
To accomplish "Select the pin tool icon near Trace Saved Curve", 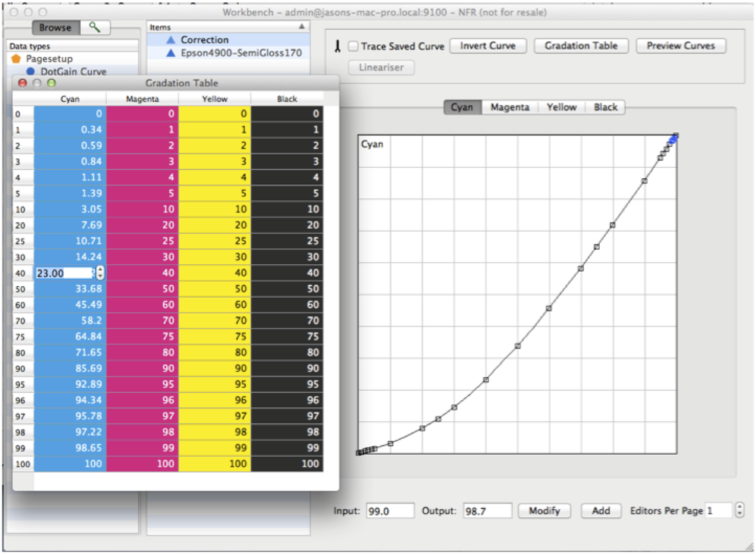I will pyautogui.click(x=338, y=46).
